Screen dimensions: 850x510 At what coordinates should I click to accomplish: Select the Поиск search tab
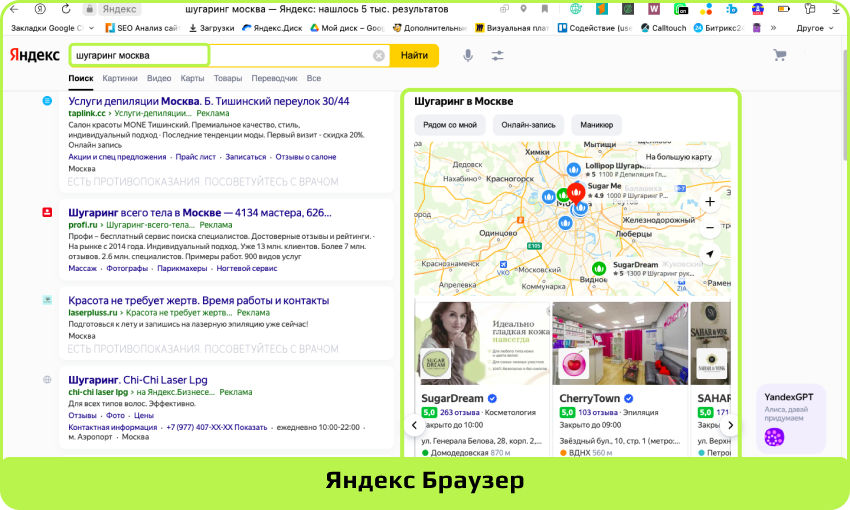pyautogui.click(x=81, y=78)
